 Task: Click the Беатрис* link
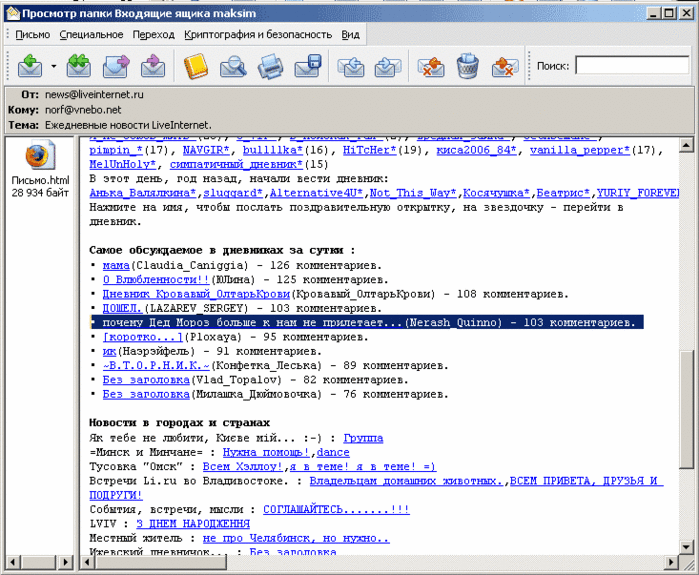click(563, 193)
